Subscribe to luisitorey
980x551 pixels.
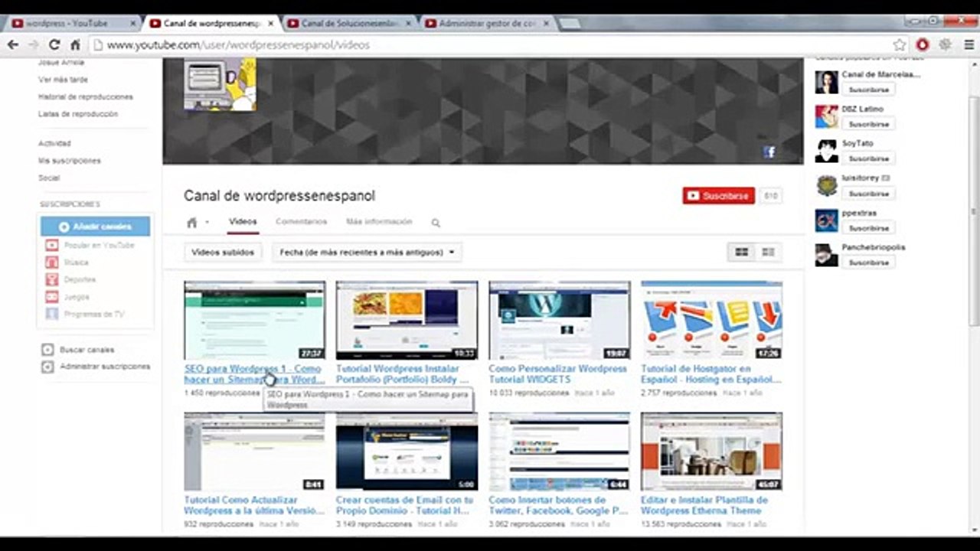[x=868, y=194]
